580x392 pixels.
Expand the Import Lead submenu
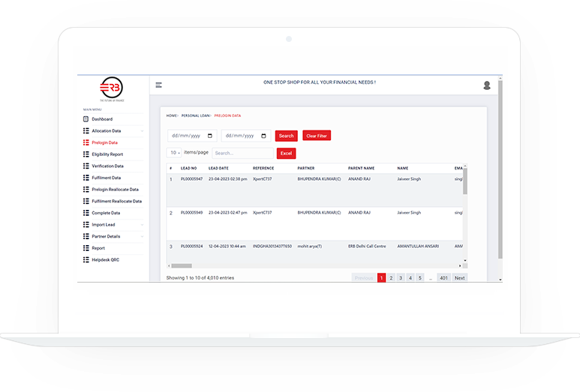(x=142, y=225)
